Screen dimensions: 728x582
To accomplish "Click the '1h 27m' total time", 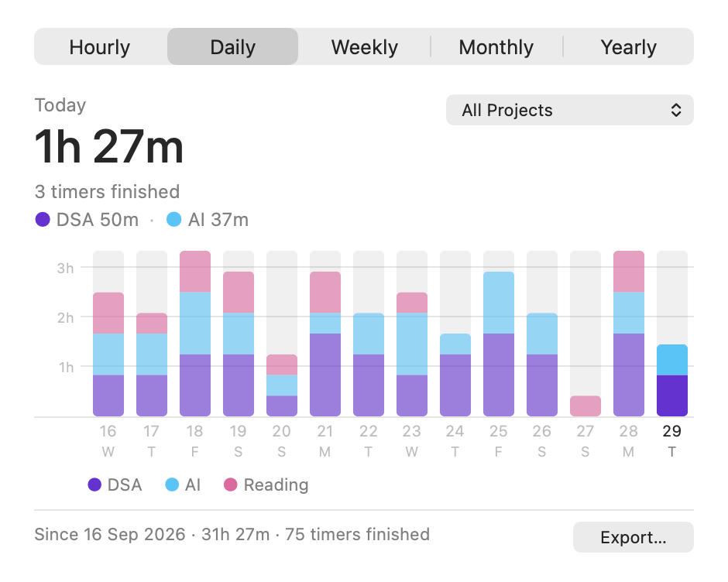I will (x=109, y=147).
